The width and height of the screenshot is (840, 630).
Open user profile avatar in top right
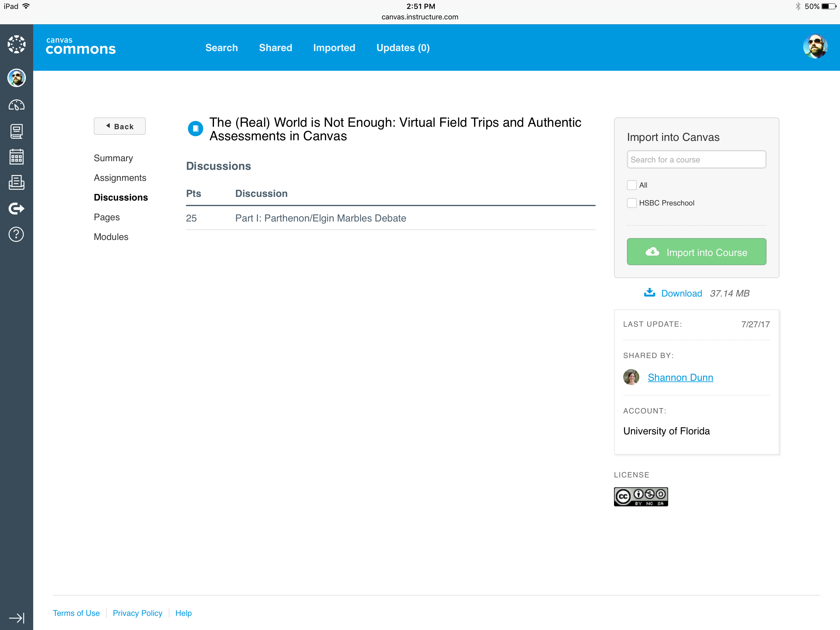coord(815,47)
